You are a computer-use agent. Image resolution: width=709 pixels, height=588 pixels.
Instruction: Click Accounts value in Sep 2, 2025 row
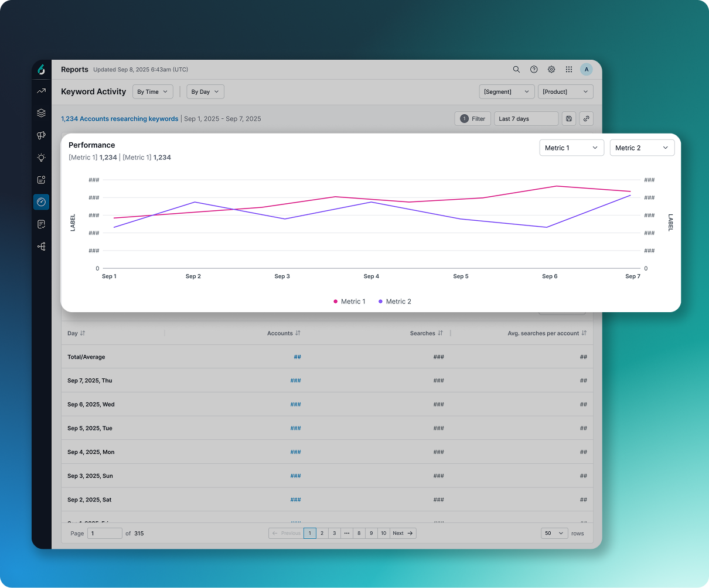point(296,500)
